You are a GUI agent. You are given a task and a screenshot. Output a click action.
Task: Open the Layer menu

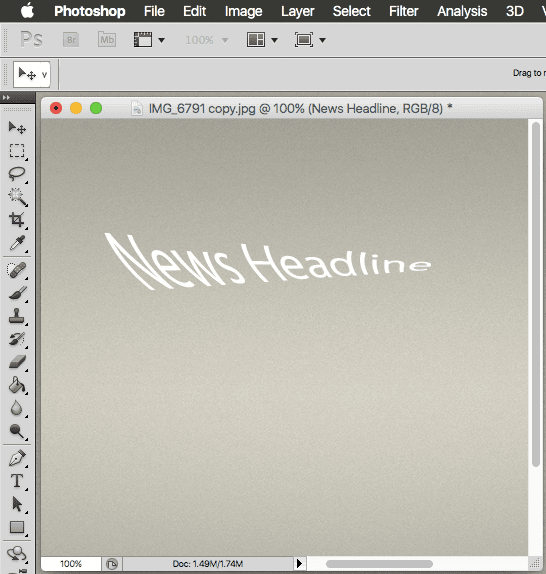click(x=298, y=11)
